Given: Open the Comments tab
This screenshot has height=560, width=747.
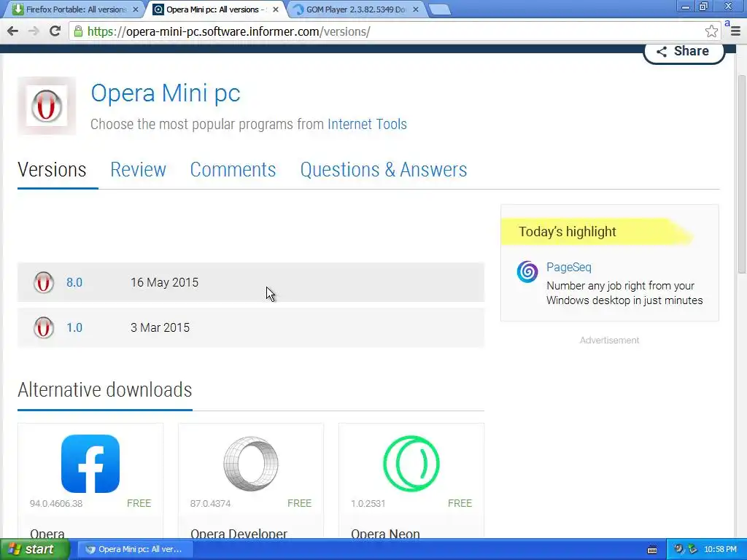Looking at the screenshot, I should (x=233, y=169).
